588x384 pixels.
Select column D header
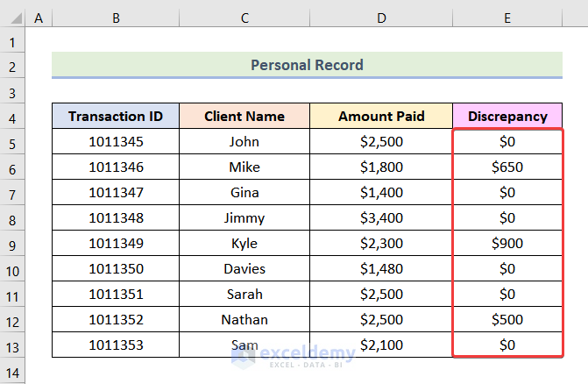click(x=381, y=18)
